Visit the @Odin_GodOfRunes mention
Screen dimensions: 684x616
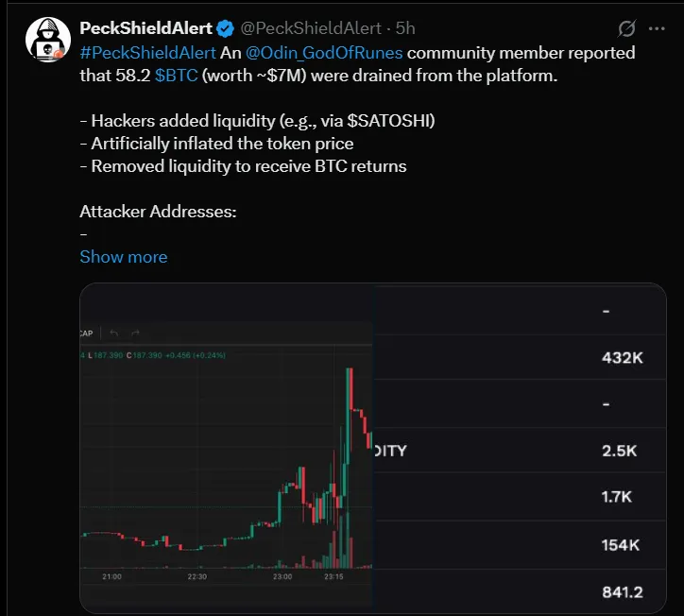coord(326,53)
